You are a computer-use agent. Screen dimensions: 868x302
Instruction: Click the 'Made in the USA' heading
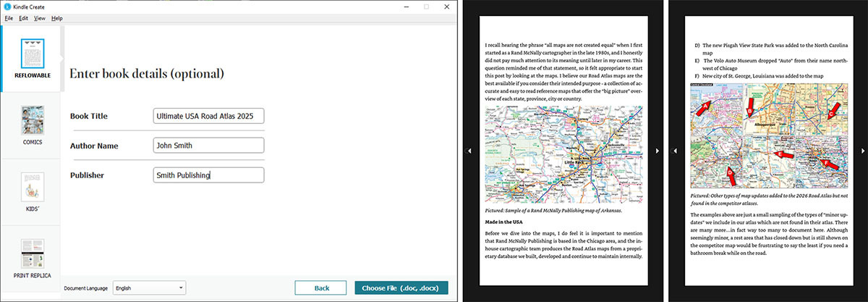[504, 221]
